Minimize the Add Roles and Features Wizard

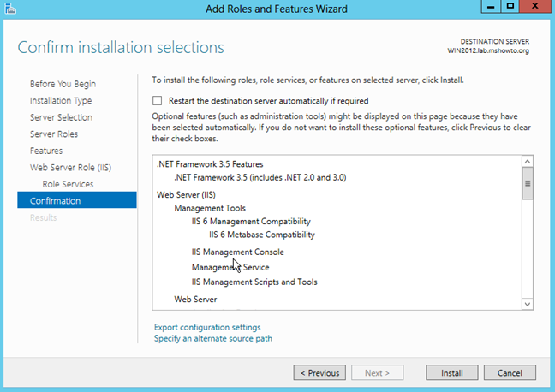click(491, 6)
